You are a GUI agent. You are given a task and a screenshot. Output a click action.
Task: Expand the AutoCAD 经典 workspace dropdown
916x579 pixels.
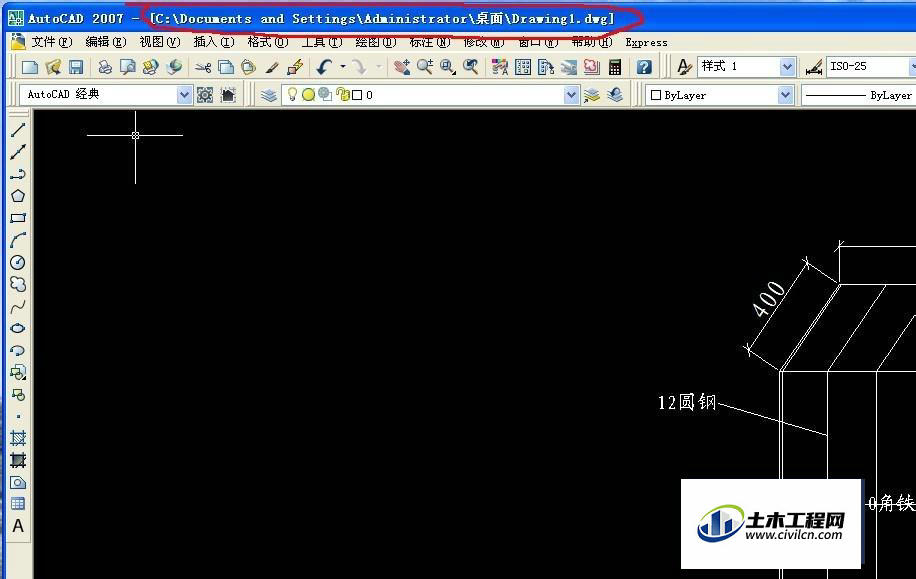pyautogui.click(x=183, y=95)
